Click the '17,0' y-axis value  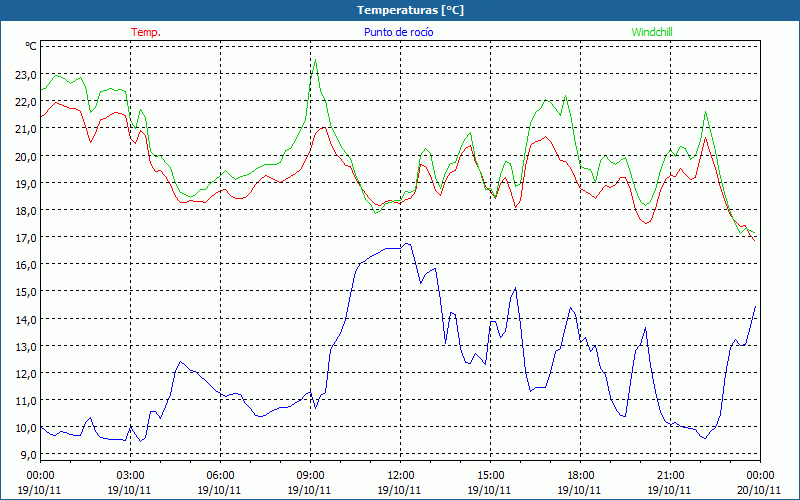coord(26,238)
